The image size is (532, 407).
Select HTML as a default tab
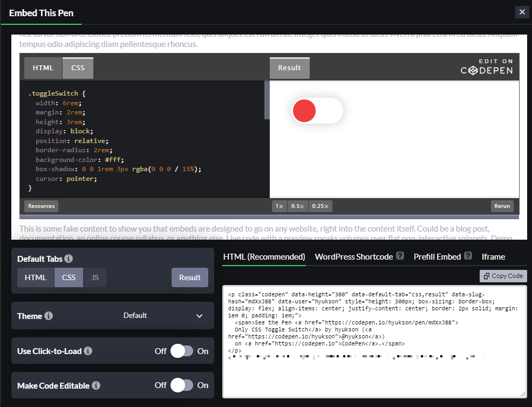pos(36,277)
